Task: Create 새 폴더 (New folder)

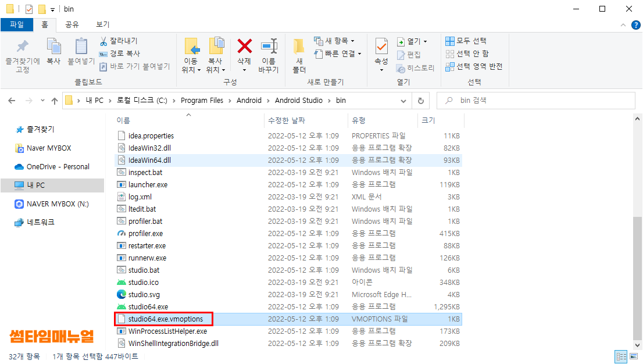Action: coord(299,56)
